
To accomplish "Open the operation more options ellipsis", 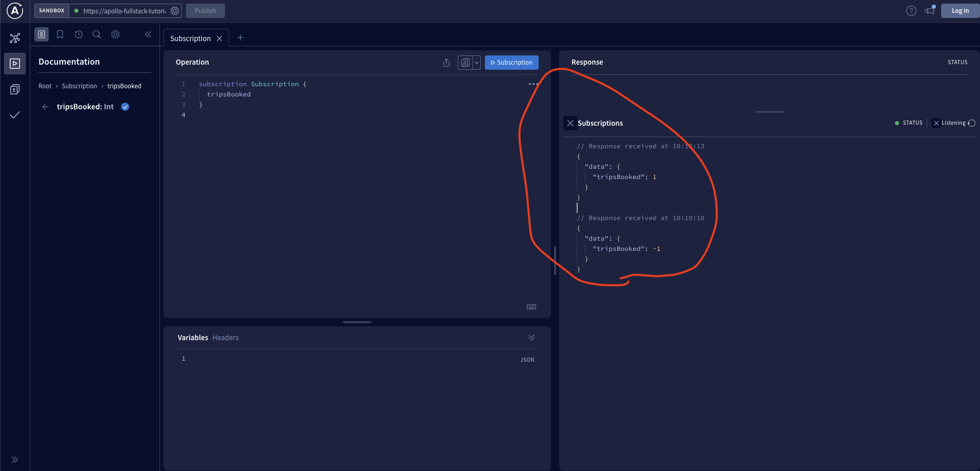I will [x=533, y=84].
